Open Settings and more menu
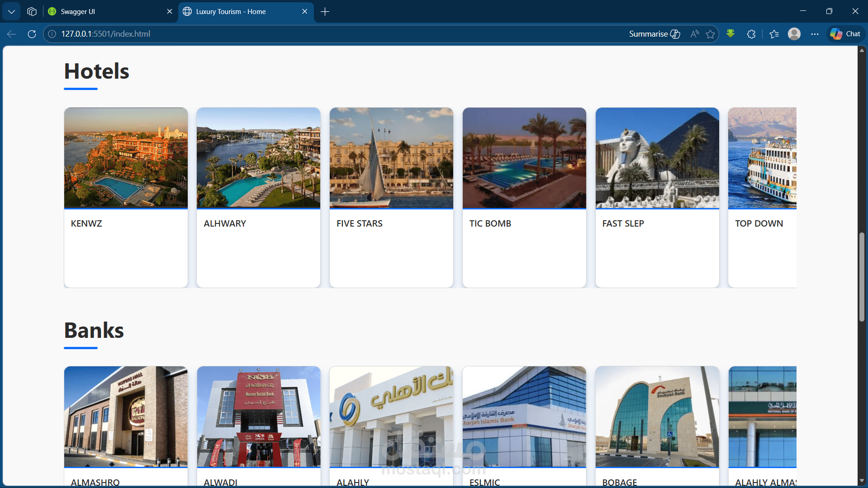The height and width of the screenshot is (488, 868). point(815,34)
